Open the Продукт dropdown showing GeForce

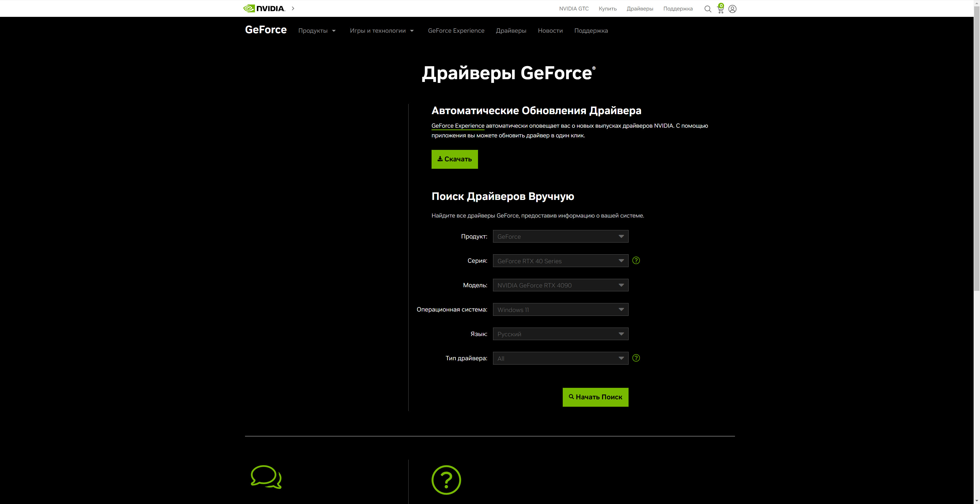tap(560, 236)
